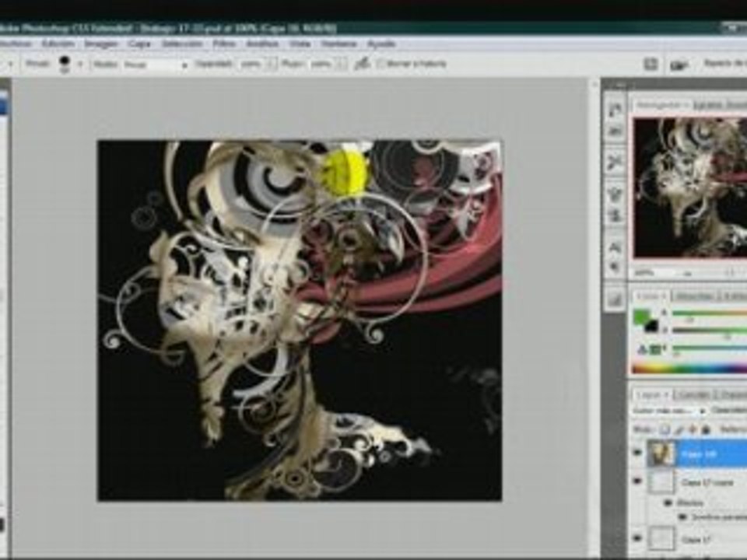Hide the bottom Capa 17 layer
747x560 pixels.
pyautogui.click(x=637, y=538)
